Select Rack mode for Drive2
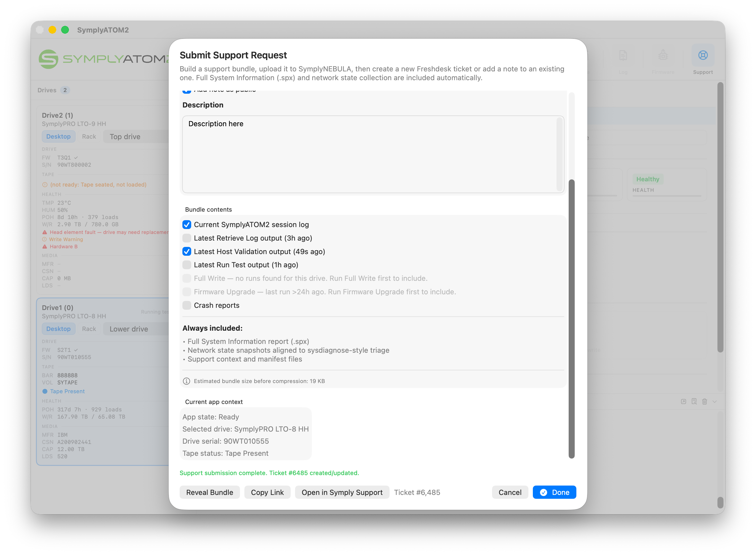Viewport: 756px width, 555px height. coord(89,136)
